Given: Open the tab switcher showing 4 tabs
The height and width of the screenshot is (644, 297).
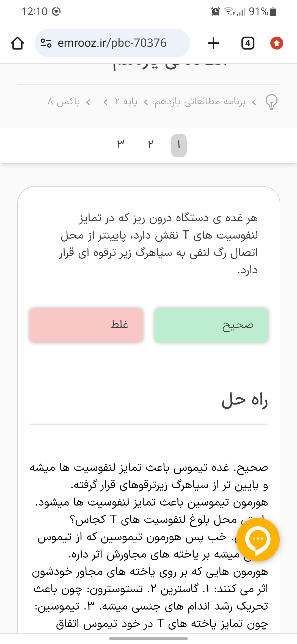Looking at the screenshot, I should point(248,43).
